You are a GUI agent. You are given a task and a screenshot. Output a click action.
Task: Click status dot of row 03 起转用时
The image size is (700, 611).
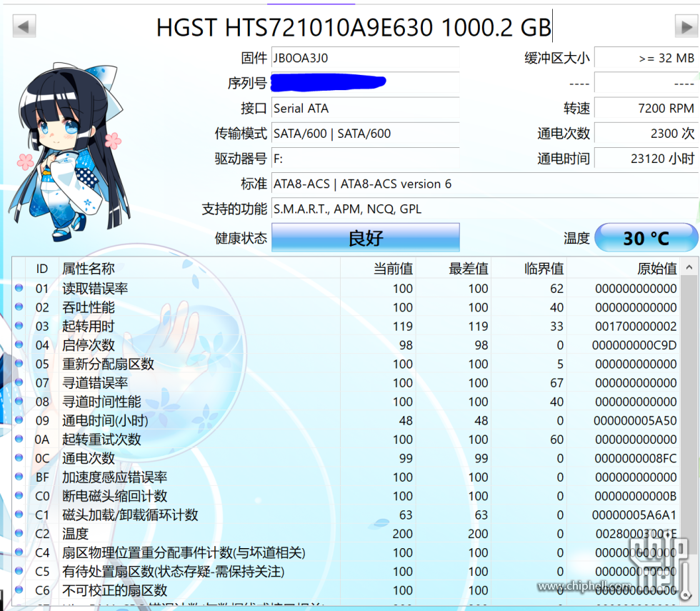pos(19,325)
